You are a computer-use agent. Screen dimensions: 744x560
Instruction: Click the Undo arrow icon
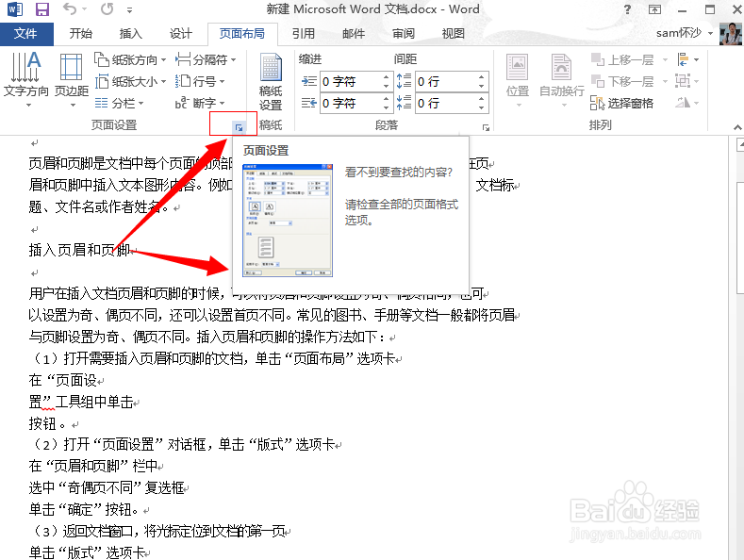[70, 9]
